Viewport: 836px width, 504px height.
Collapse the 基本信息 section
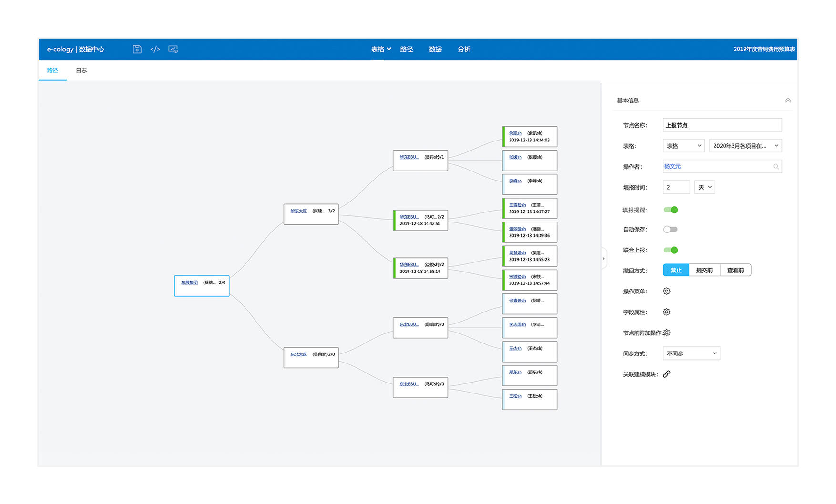(x=788, y=100)
